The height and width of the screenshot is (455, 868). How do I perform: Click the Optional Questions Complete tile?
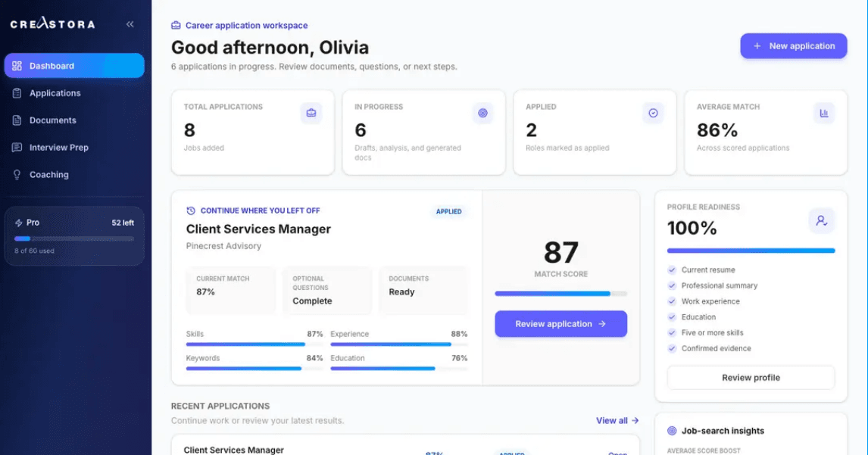coord(327,291)
